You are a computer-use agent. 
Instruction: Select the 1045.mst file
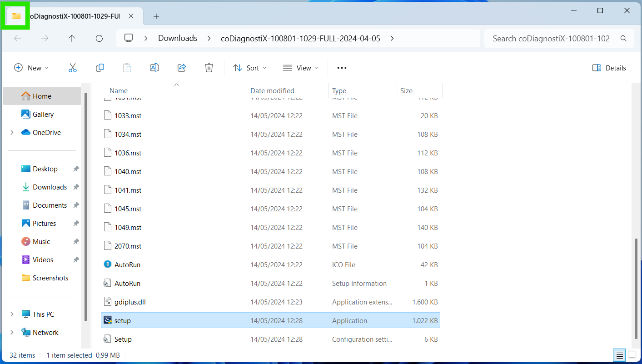click(x=270, y=209)
